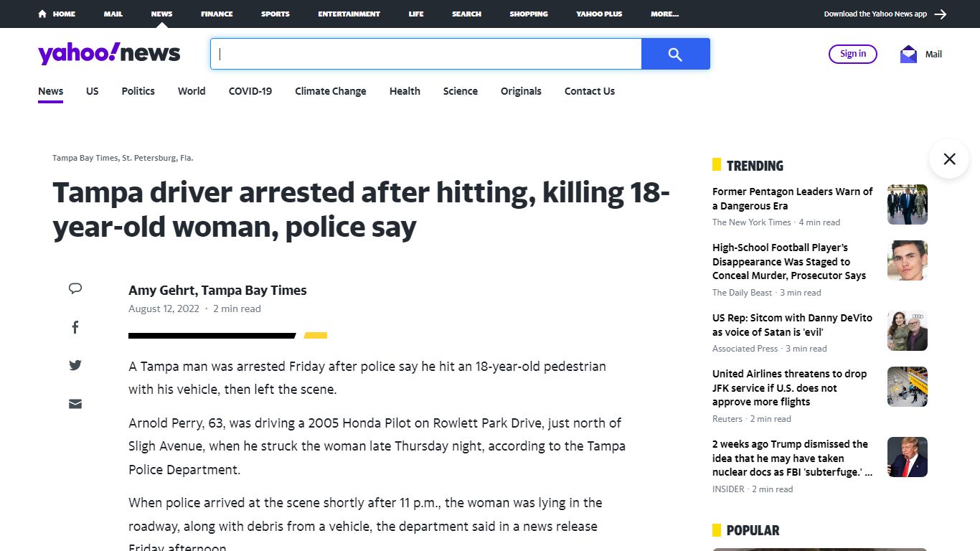Click football player story thumbnail

908,260
